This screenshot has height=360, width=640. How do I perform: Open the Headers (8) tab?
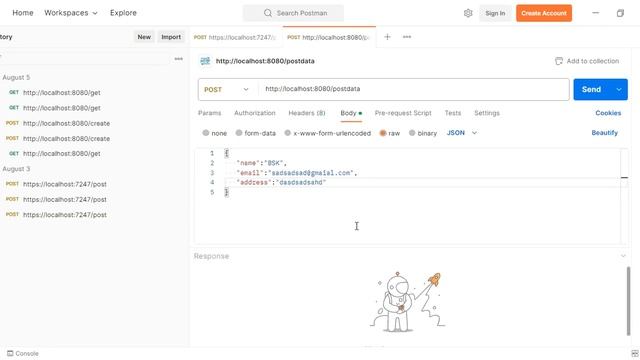point(307,113)
